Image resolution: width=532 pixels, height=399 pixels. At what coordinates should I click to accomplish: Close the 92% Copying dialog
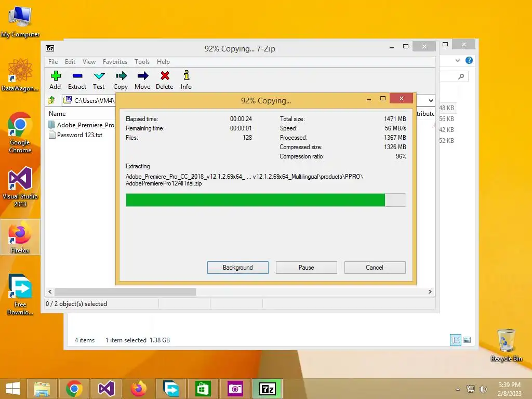[x=402, y=98]
